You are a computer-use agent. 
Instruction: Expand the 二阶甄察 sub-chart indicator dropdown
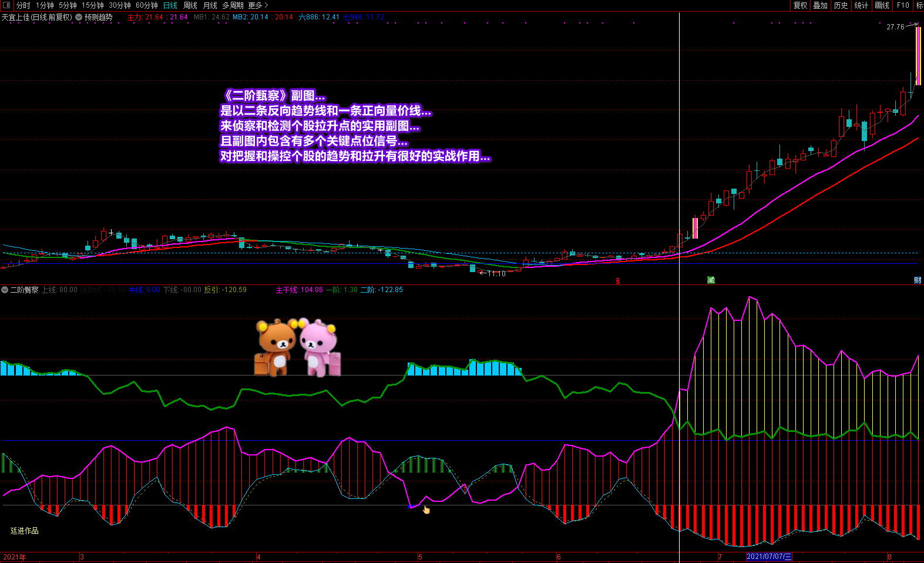(5, 290)
